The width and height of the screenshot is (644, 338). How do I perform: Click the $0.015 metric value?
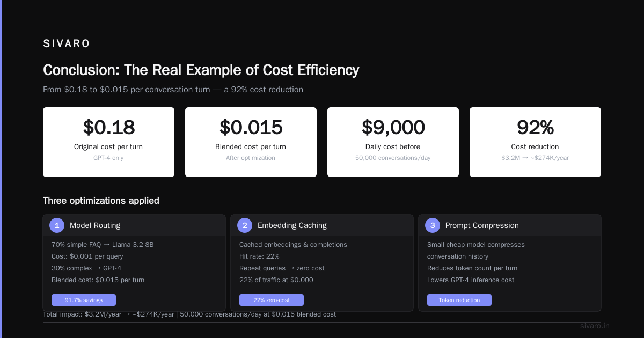(251, 127)
